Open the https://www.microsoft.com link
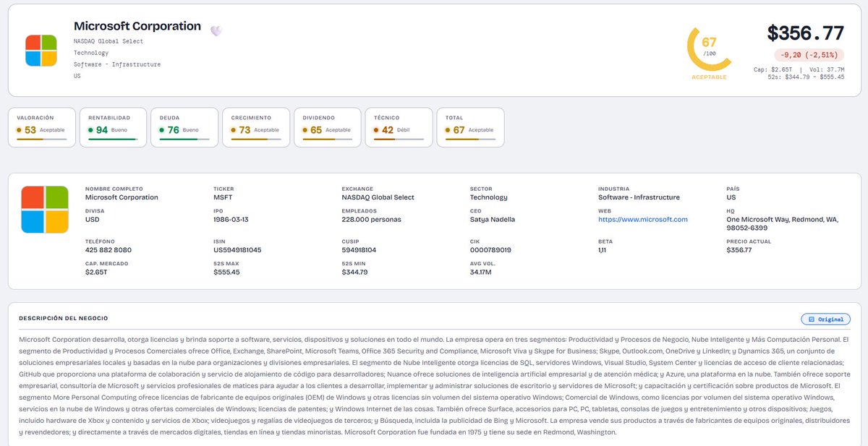Screen dimensions: 868x446 click(643, 219)
